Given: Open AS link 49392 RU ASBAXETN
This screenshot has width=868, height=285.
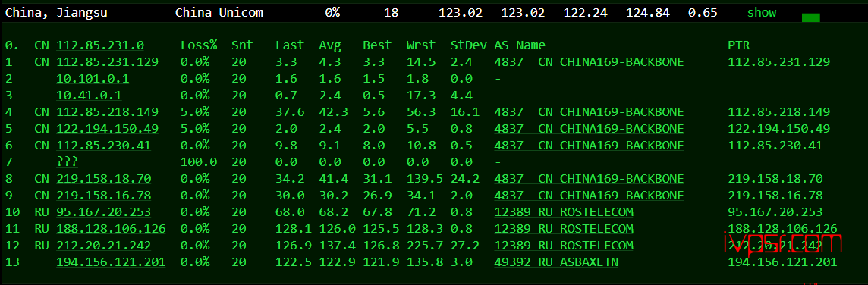Looking at the screenshot, I should 556,262.
